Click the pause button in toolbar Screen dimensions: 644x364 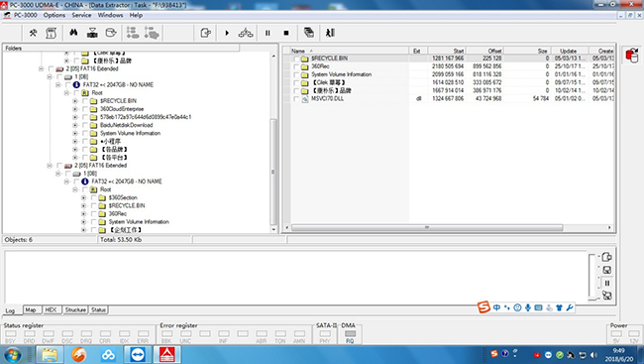pos(268,33)
